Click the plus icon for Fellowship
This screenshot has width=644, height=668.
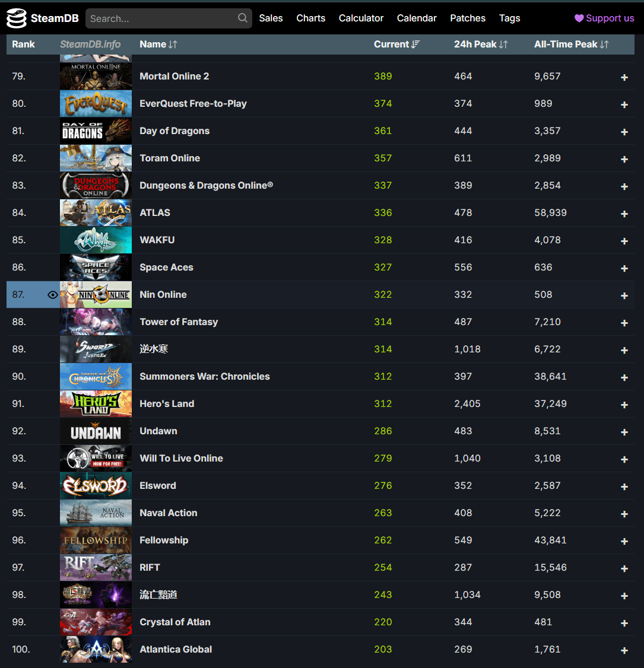[624, 540]
